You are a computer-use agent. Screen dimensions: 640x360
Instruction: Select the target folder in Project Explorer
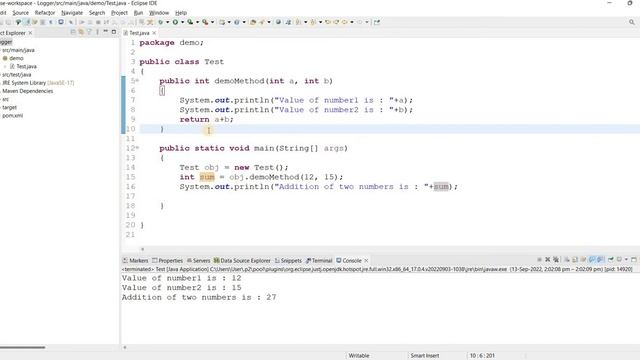coord(9,107)
